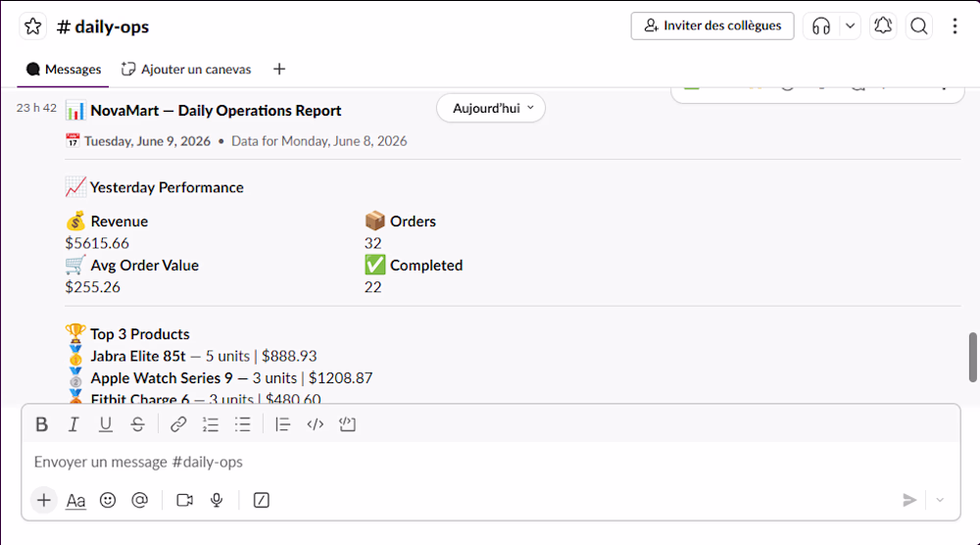The image size is (980, 545).
Task: Open the daily-ops channel name header
Action: [x=103, y=26]
